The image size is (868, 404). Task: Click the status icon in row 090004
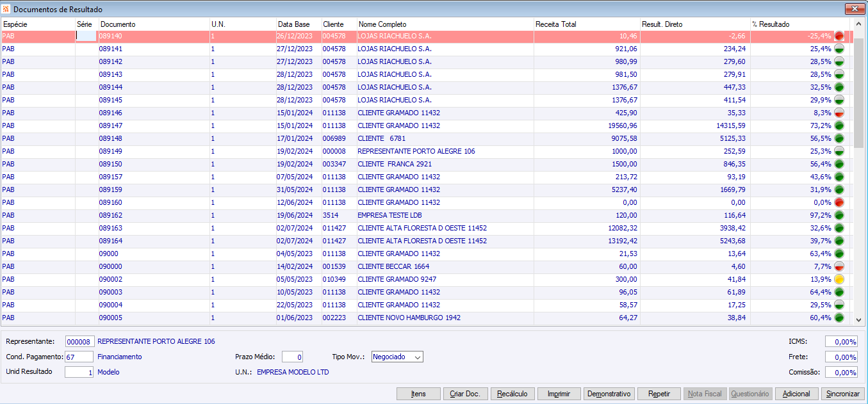(839, 305)
